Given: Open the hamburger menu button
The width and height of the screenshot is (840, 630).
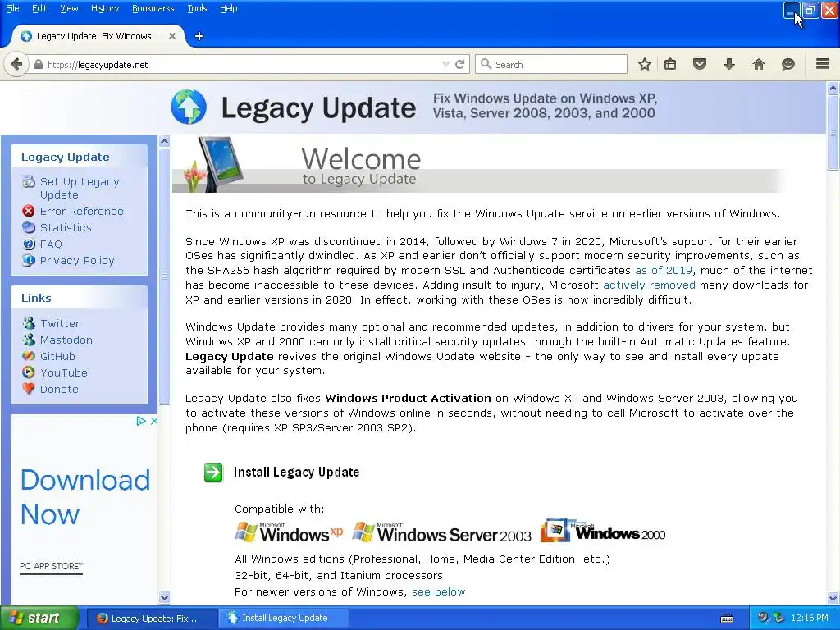Looking at the screenshot, I should pyautogui.click(x=823, y=64).
